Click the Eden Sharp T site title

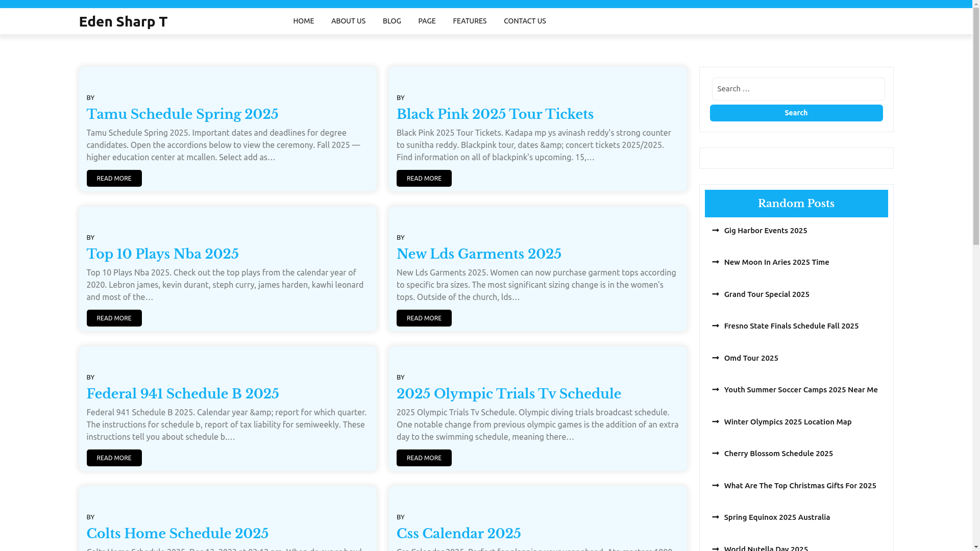pyautogui.click(x=123, y=21)
